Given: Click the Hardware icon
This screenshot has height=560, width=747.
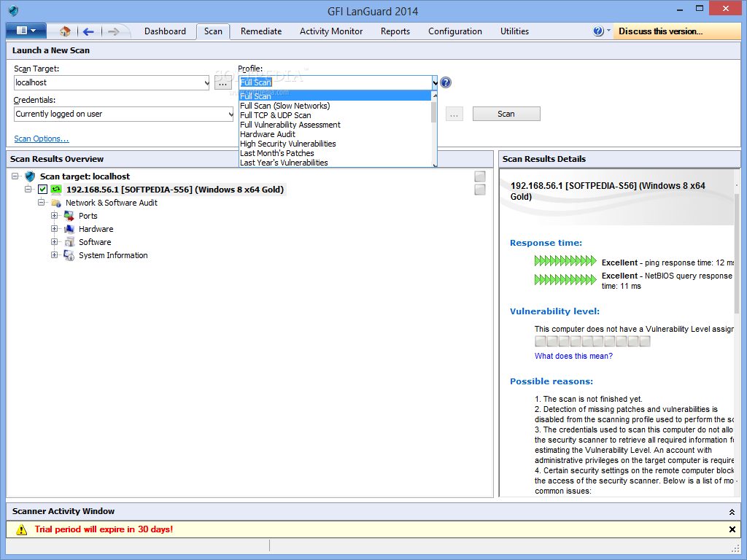Looking at the screenshot, I should (x=69, y=229).
